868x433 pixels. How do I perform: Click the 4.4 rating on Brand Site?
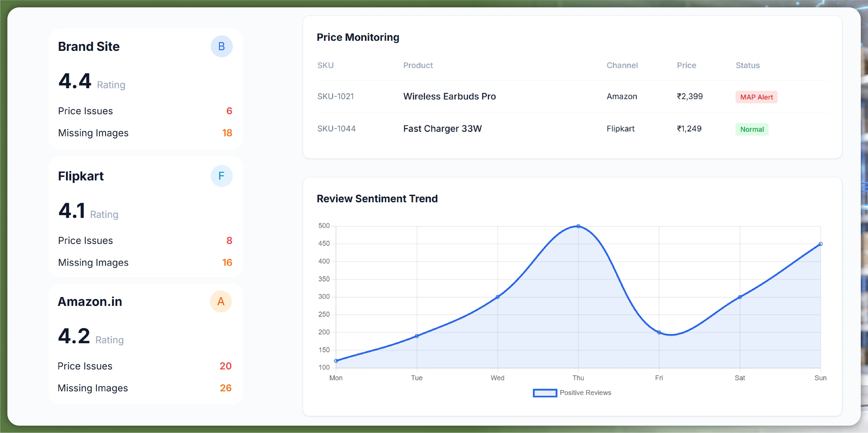75,81
